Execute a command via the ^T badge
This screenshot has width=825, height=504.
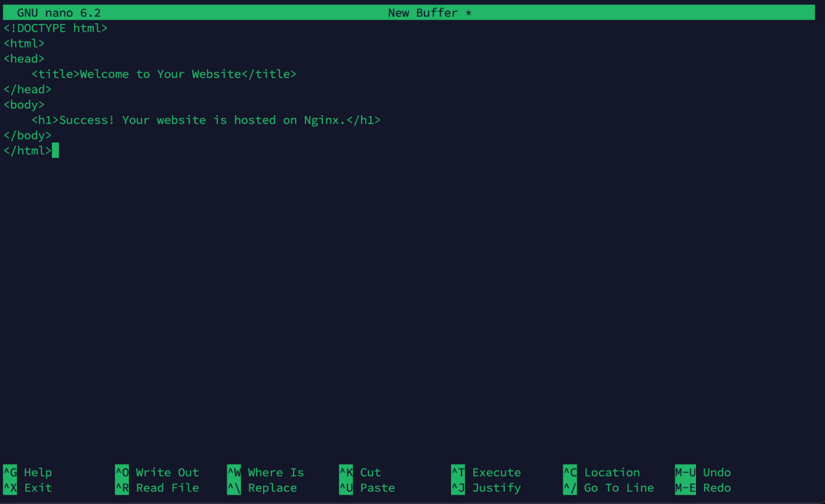pos(458,472)
